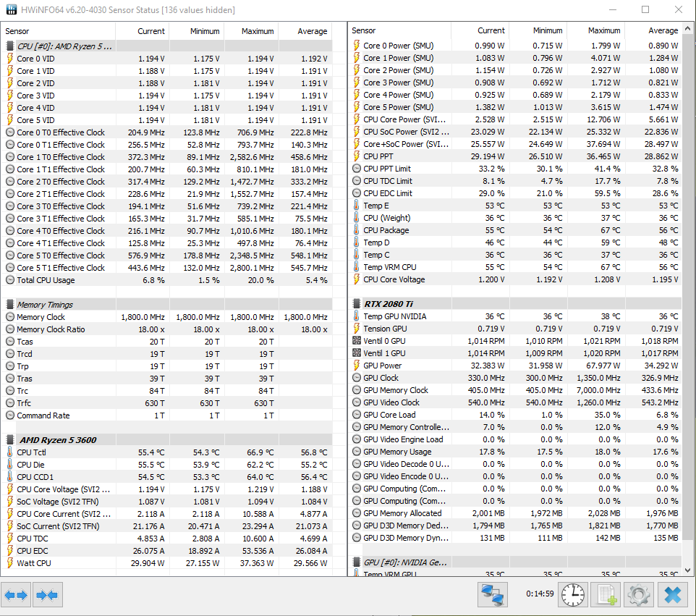Image resolution: width=696 pixels, height=616 pixels.
Task: Click the RTX 2080 Ti chip icon
Action: [x=357, y=304]
